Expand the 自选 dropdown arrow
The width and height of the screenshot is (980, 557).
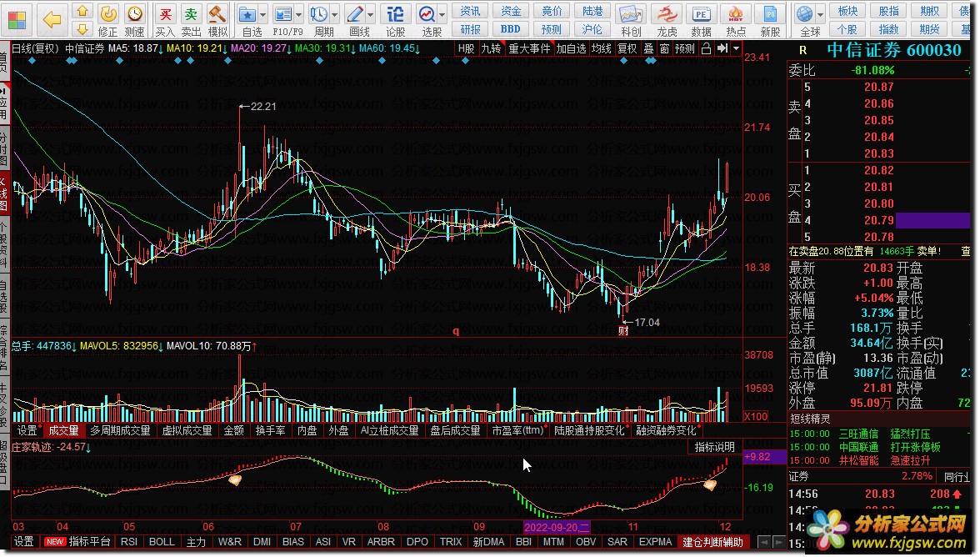click(262, 14)
